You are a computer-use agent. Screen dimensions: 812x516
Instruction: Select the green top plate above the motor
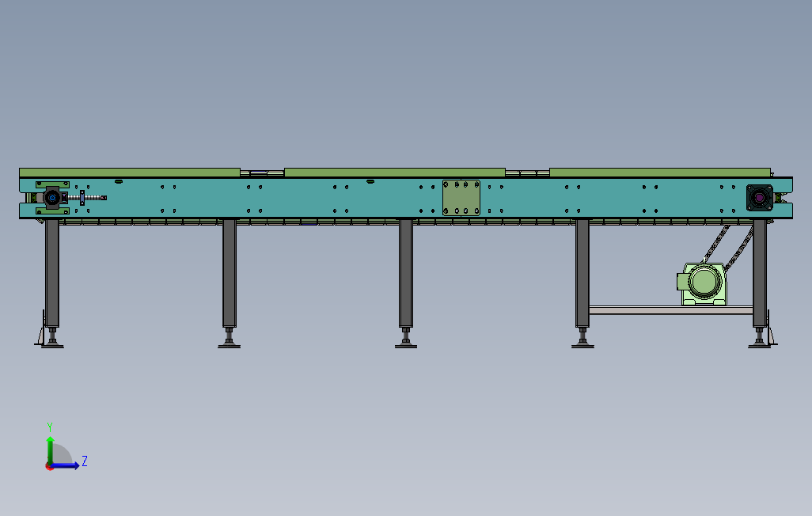pos(660,173)
